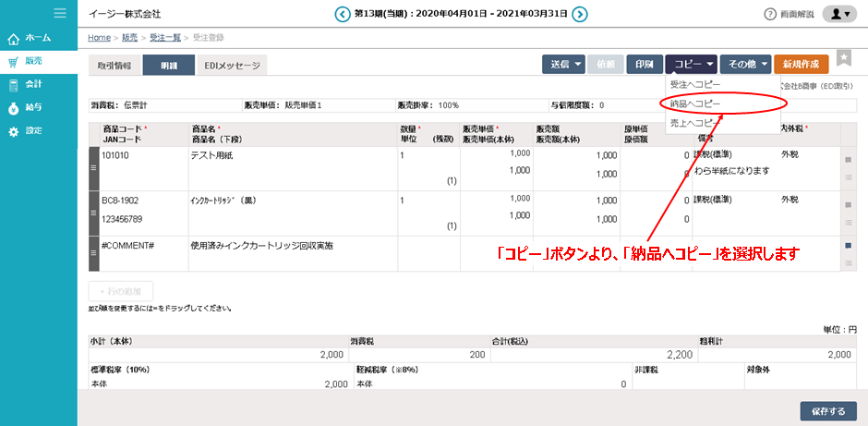Screen dimensions: 868x426
Task: Click 課税(標準) in BC8-1902 row
Action: click(713, 200)
